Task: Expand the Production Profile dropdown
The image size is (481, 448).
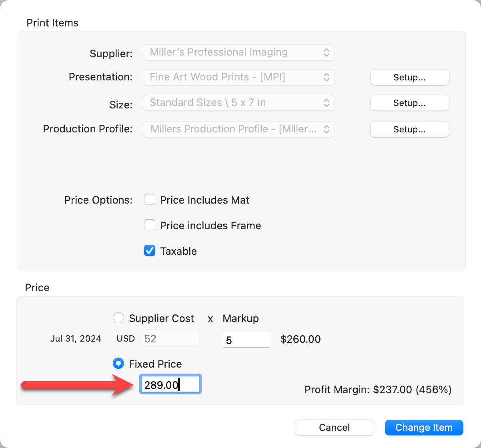Action: point(238,129)
